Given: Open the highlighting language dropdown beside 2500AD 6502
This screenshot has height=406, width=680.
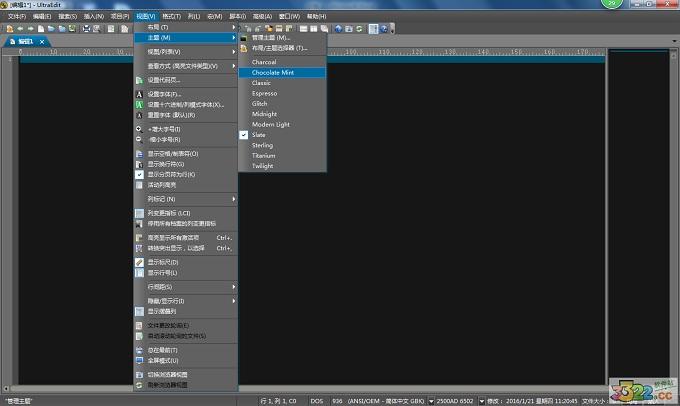Looking at the screenshot, I should [x=481, y=401].
